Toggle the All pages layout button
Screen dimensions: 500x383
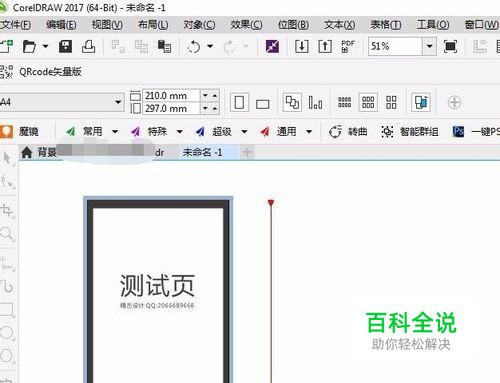coord(292,102)
